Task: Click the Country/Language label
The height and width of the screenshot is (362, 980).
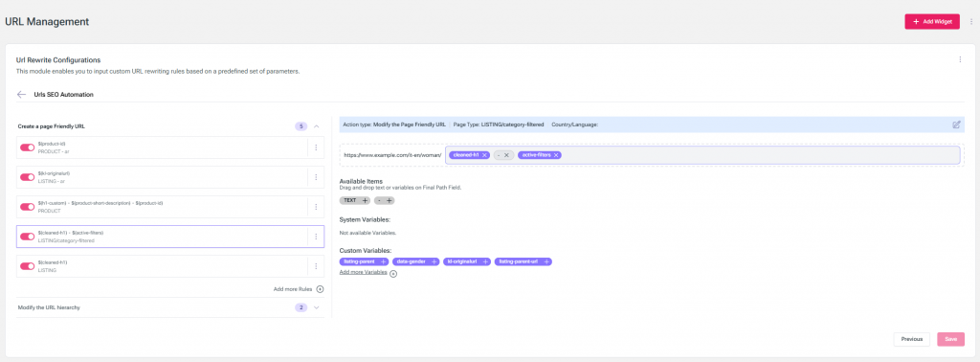Action: 575,124
